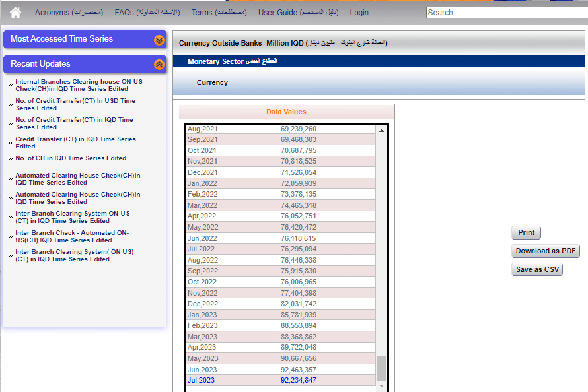Click the Save as CSV button
Image resolution: width=588 pixels, height=392 pixels.
537,269
